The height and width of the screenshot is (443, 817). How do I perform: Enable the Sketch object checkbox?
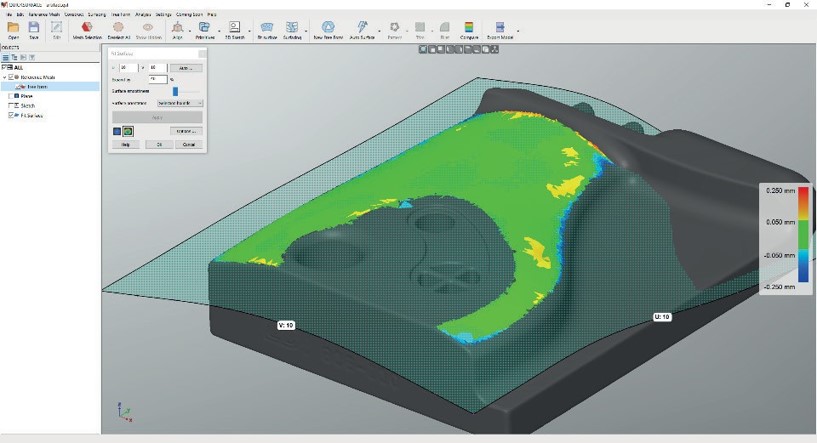pyautogui.click(x=11, y=106)
